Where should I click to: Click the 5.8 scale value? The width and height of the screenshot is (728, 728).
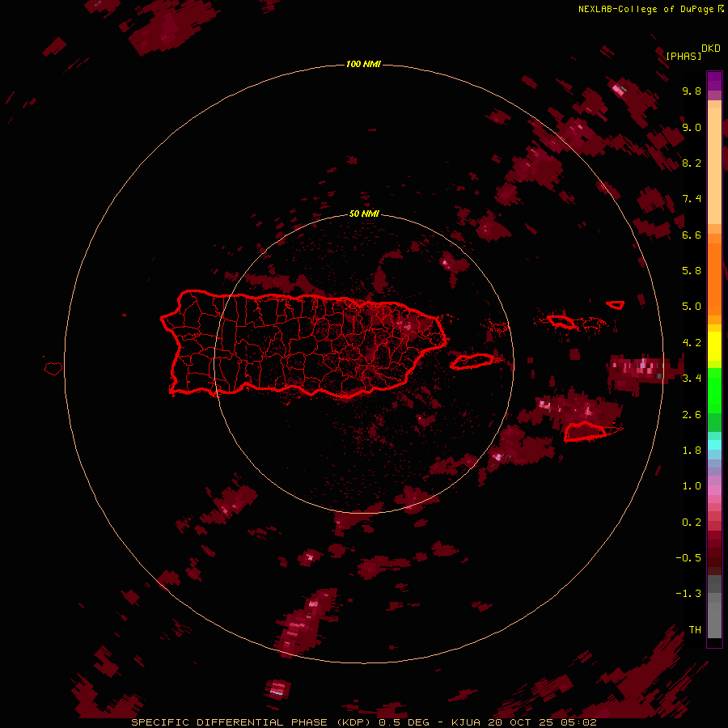pos(692,271)
